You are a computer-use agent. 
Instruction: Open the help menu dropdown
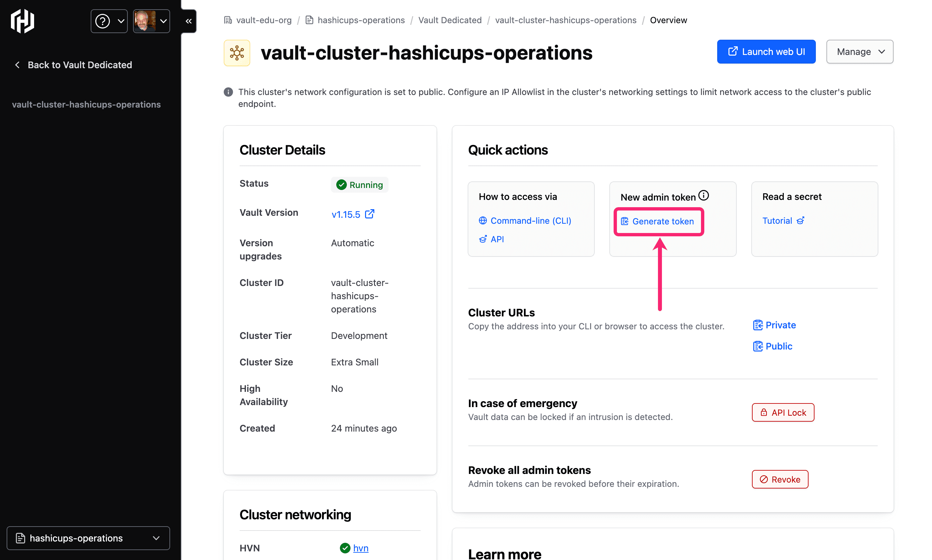click(109, 21)
